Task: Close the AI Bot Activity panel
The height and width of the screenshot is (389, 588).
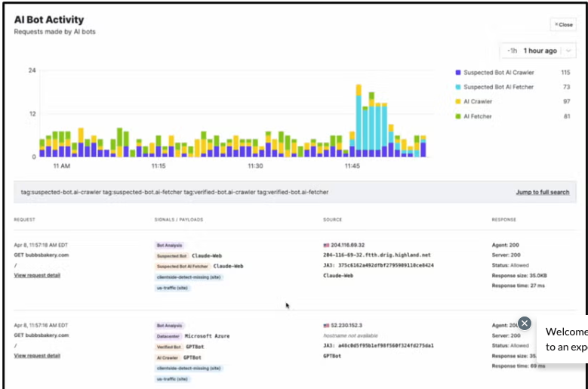Action: coord(563,25)
